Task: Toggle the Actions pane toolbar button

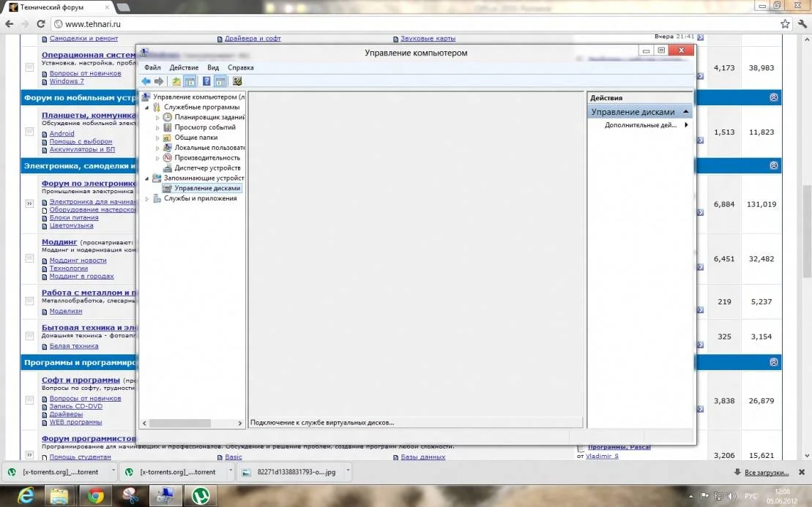Action: (x=220, y=81)
